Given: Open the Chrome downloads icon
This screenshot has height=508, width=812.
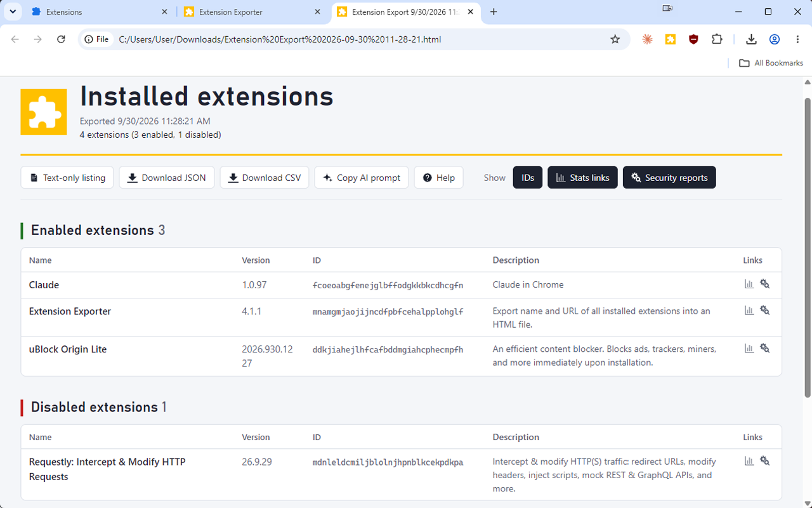Looking at the screenshot, I should tap(751, 39).
